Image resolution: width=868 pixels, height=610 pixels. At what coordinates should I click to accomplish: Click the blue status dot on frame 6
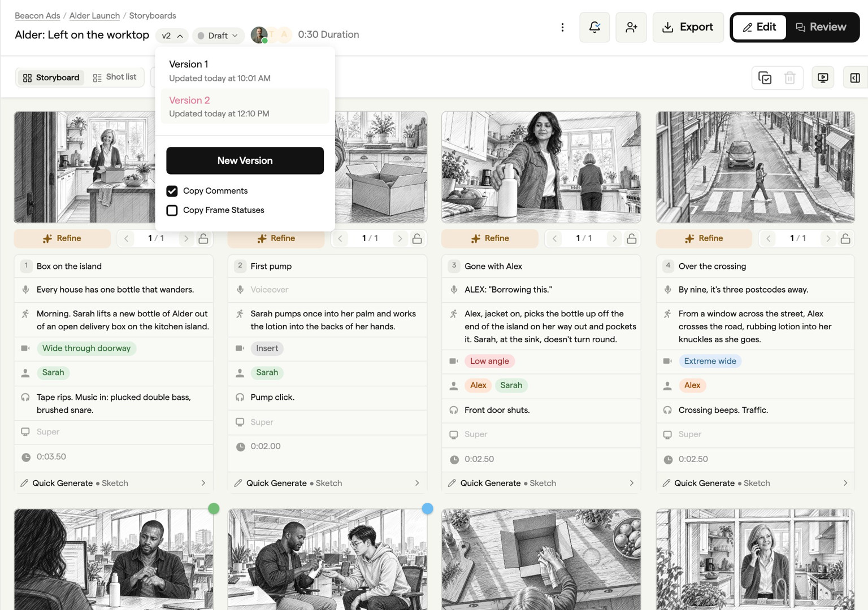pos(427,508)
